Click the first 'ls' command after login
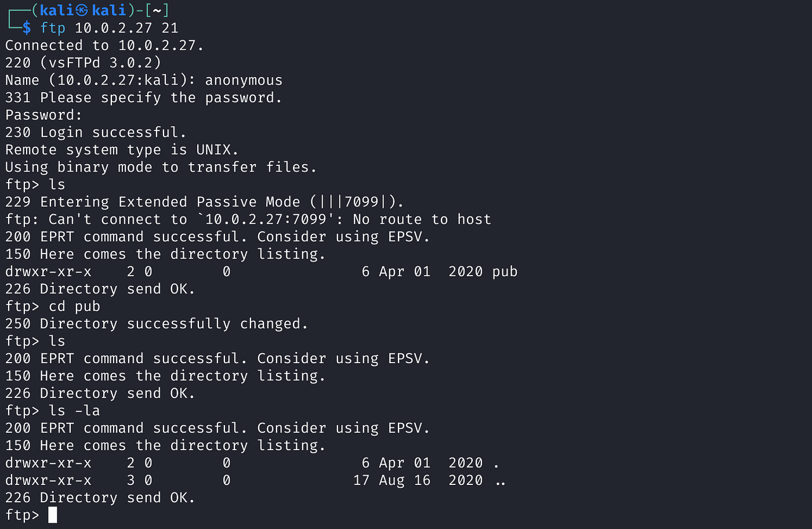Image resolution: width=812 pixels, height=529 pixels. click(57, 184)
